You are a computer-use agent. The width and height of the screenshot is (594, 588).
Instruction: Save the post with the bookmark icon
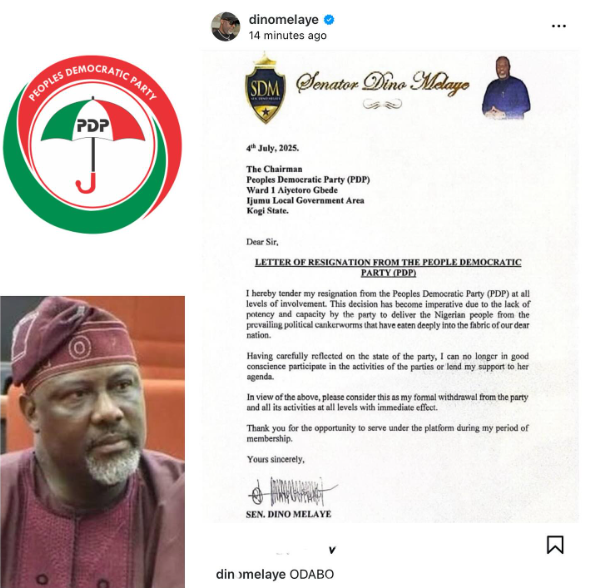pos(555,544)
